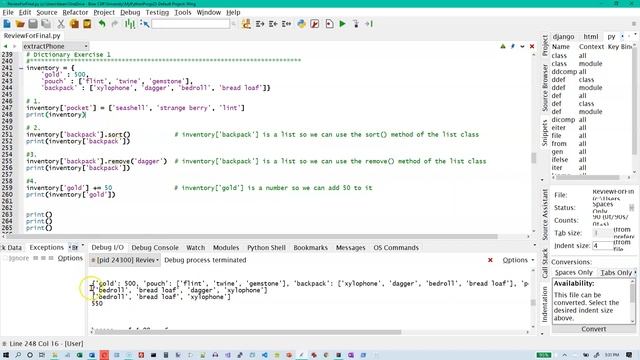Screen dimensions: 640x360
Task: Click the Step Out arrow icon
Action: [369, 24]
